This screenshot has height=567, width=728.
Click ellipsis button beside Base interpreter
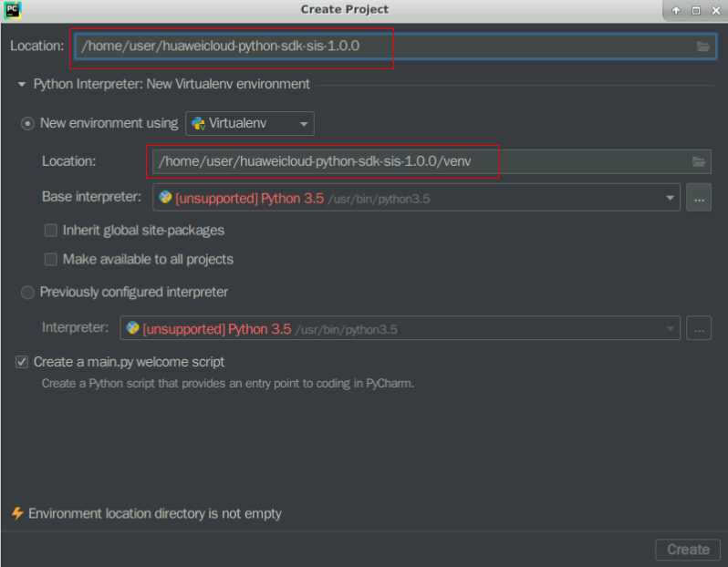pos(699,197)
